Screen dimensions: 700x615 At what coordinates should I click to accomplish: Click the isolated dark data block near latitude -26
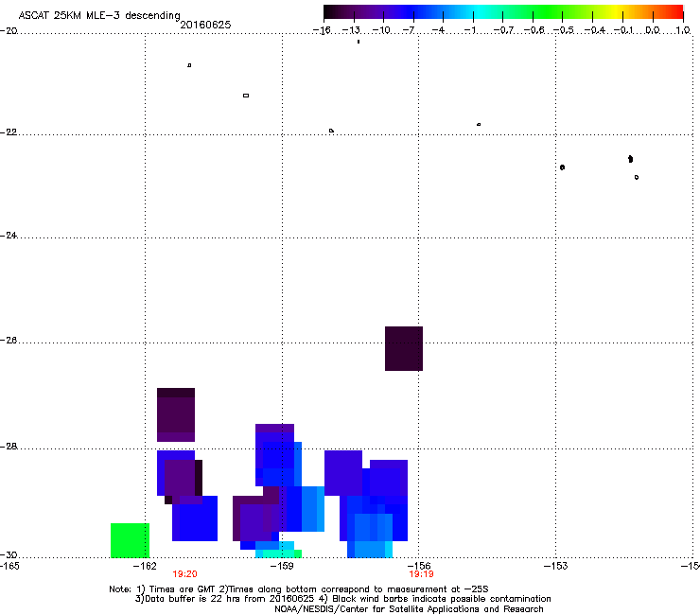404,348
